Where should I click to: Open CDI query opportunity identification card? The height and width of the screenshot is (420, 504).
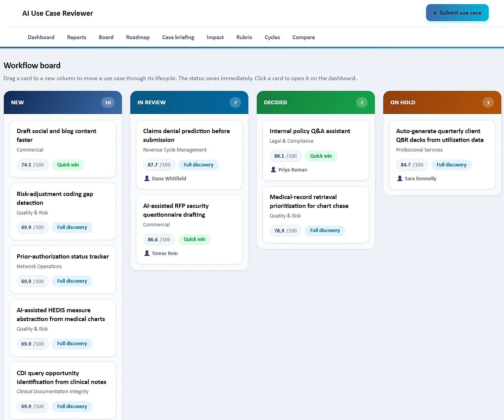click(63, 390)
